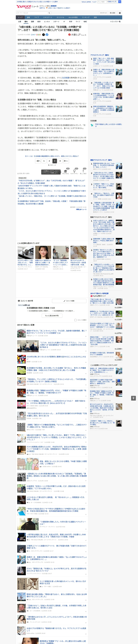The height and width of the screenshot is (644, 138).
Task: Go to next page with 次へ
Action: tap(66, 161)
